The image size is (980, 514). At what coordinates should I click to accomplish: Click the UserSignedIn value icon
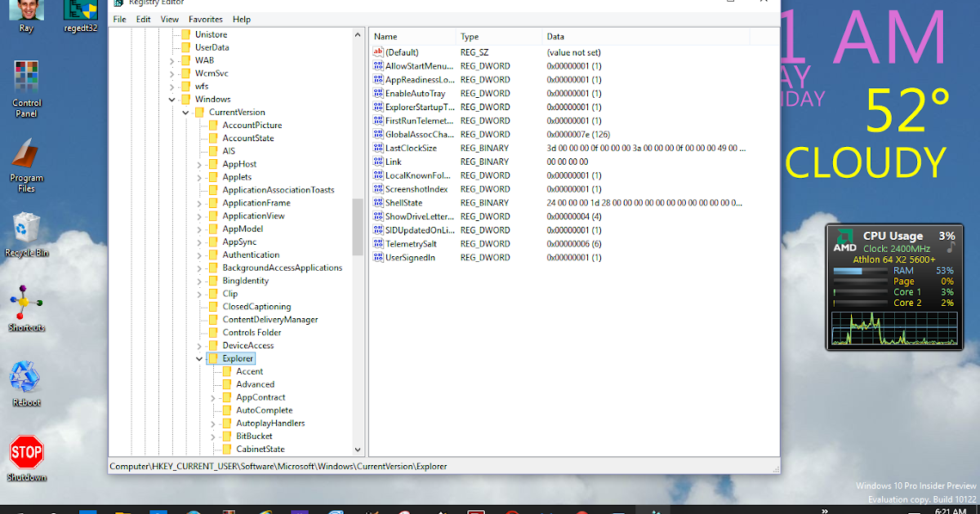click(378, 257)
